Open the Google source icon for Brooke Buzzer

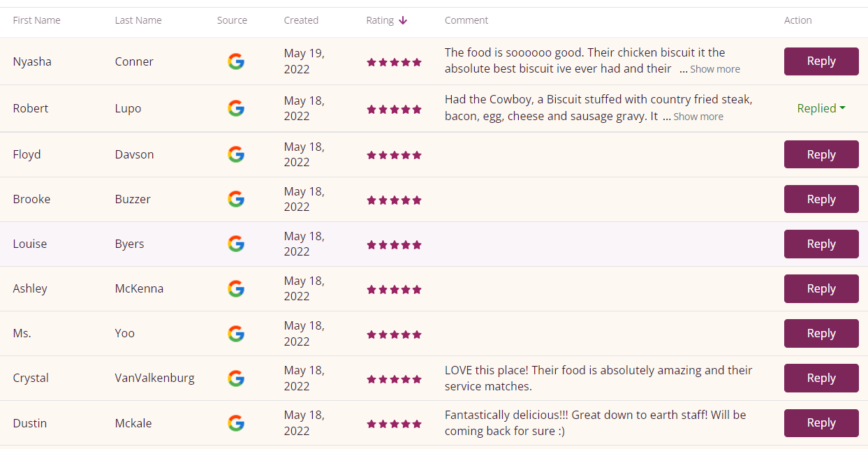236,199
